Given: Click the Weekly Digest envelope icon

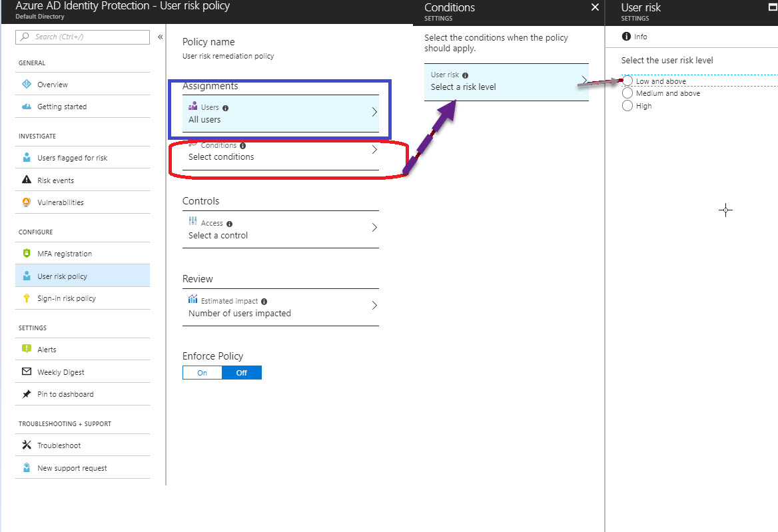Looking at the screenshot, I should [x=27, y=371].
